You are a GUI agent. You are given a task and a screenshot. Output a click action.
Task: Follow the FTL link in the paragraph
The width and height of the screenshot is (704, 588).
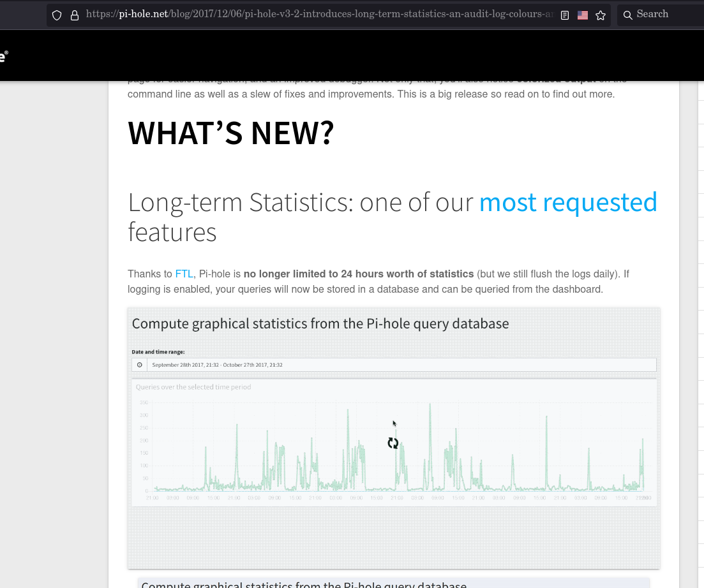click(184, 274)
